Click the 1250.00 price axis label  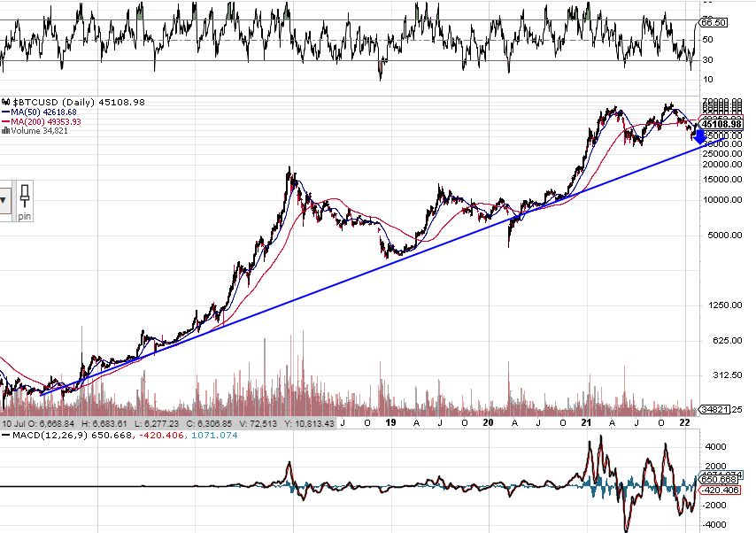click(x=725, y=305)
